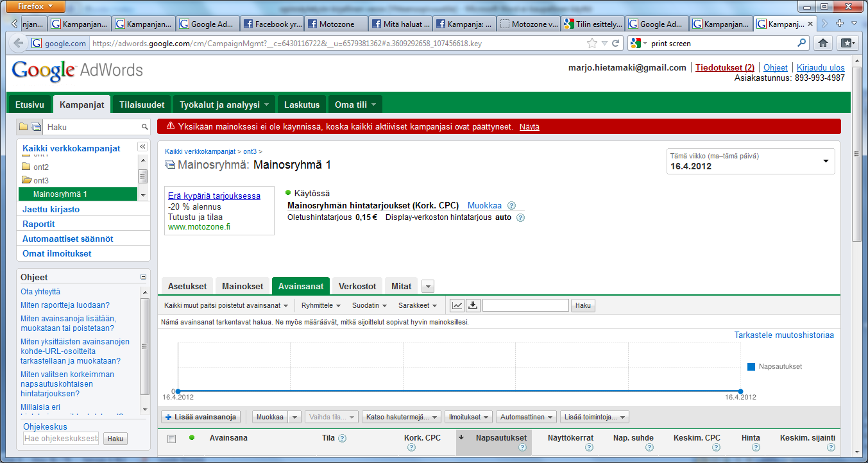Switch to the Facebook Motozone browser tab
Screen dimensions: 868x463
tap(336, 24)
